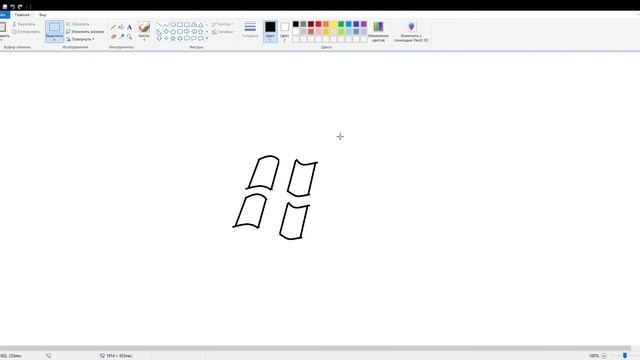Choose the curve shape
640x360 pixels.
[166, 24]
